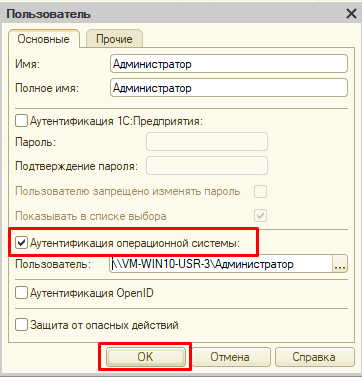
Task: Enable Аутентификация 1С:Предприятия checkbox
Action: (21, 121)
